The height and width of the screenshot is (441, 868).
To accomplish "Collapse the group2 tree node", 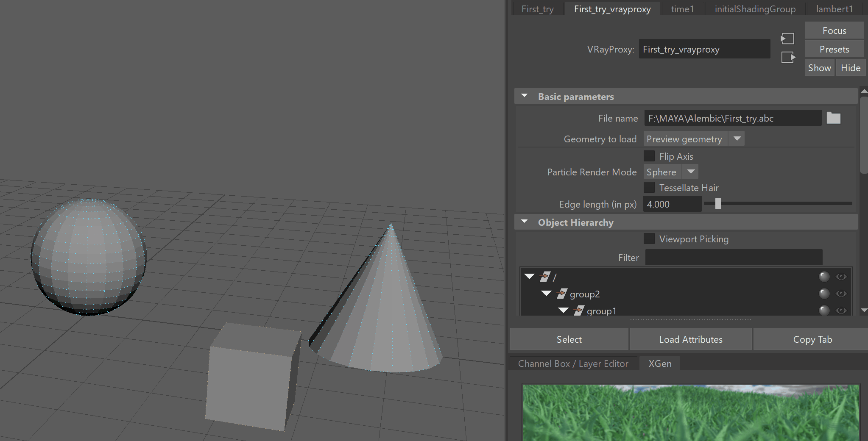I will 547,293.
